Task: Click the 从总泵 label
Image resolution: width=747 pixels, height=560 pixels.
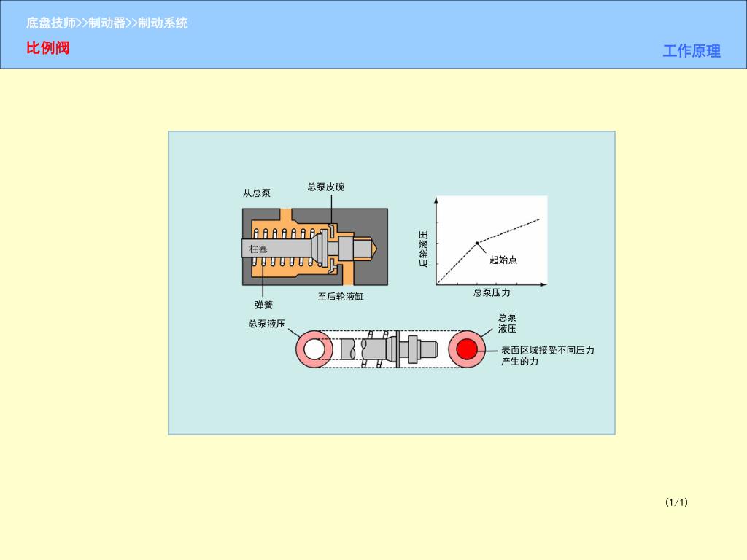Action: [256, 192]
